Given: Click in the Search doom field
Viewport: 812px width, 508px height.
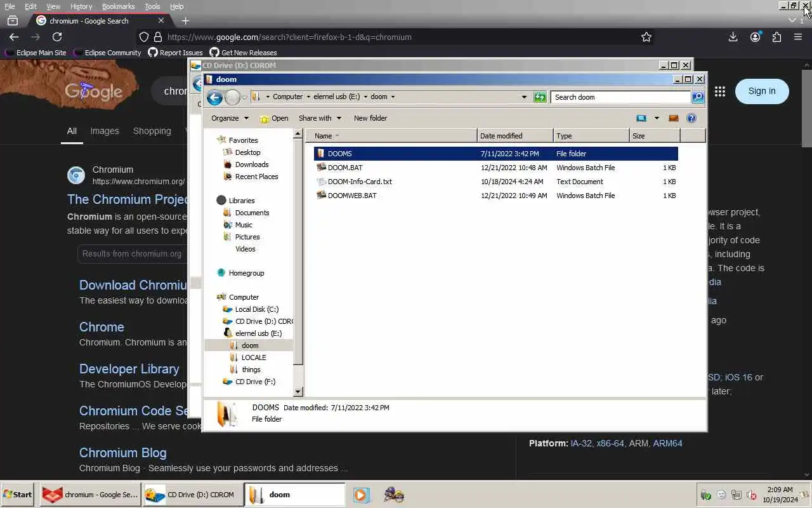Looking at the screenshot, I should tap(620, 97).
